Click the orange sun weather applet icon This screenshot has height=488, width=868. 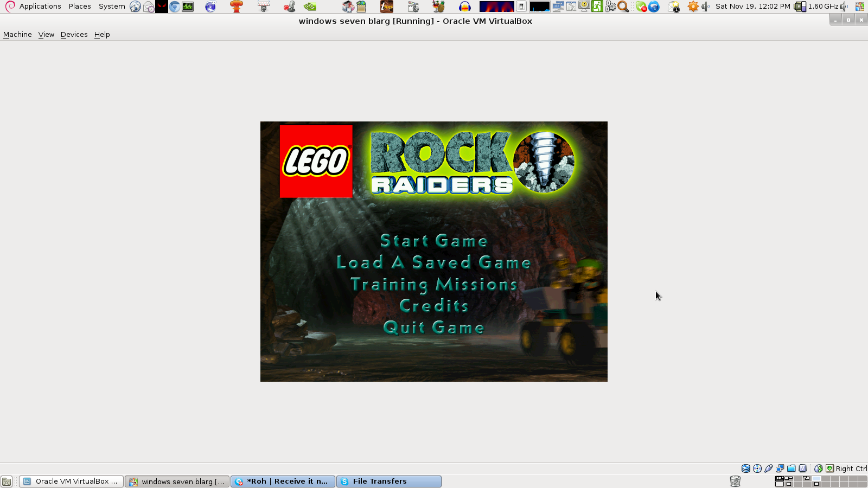(693, 7)
